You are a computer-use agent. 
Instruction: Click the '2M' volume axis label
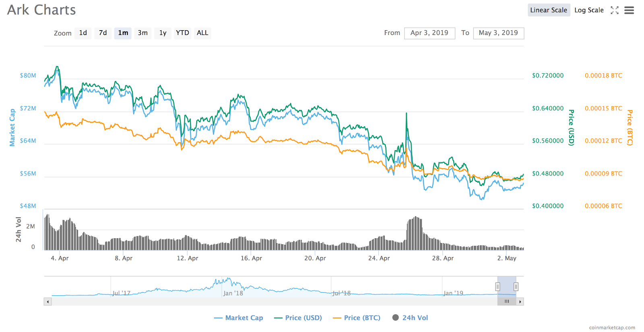point(31,227)
